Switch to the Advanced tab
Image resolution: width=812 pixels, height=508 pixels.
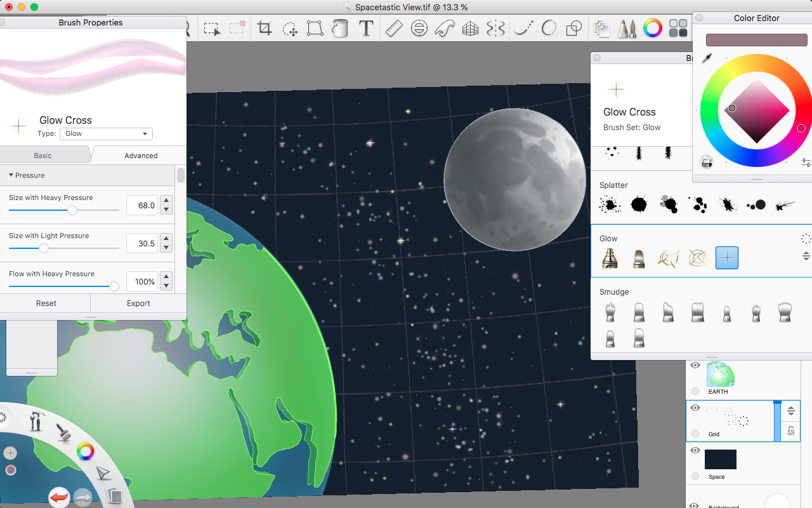point(141,155)
